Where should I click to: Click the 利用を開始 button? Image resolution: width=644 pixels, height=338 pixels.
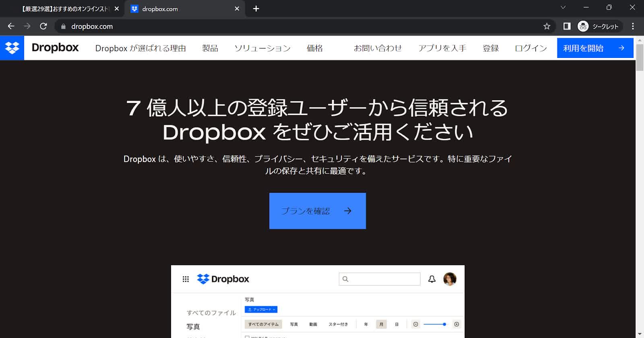tap(595, 48)
